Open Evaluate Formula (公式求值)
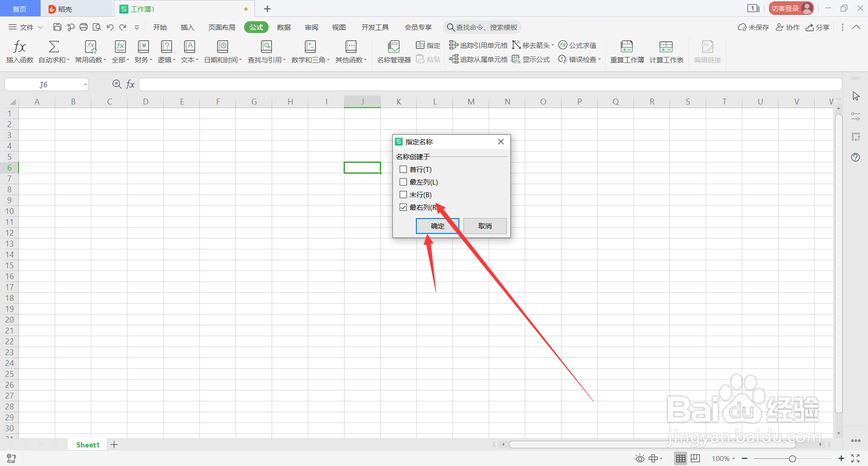Viewport: 868px width, 466px height. tap(577, 45)
